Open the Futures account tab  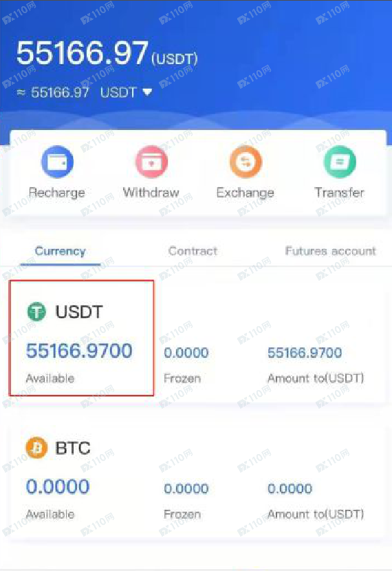(x=331, y=251)
